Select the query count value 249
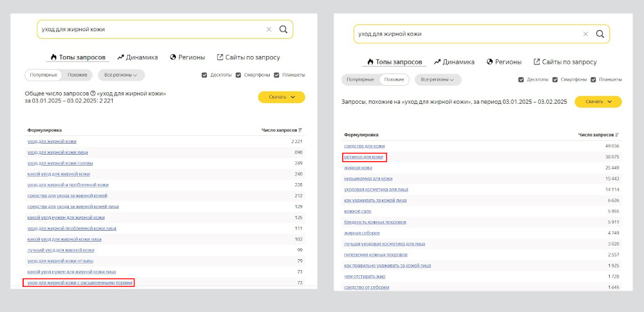This screenshot has height=312, width=644. click(x=299, y=163)
